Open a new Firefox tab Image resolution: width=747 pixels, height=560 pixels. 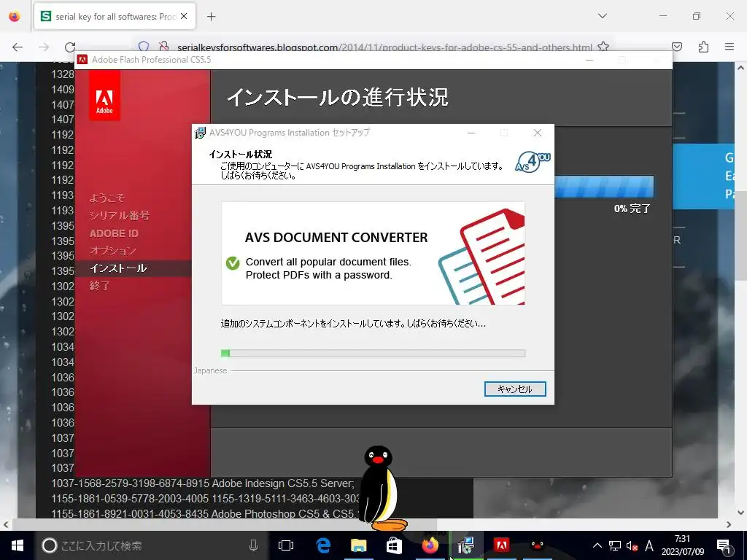coord(211,17)
